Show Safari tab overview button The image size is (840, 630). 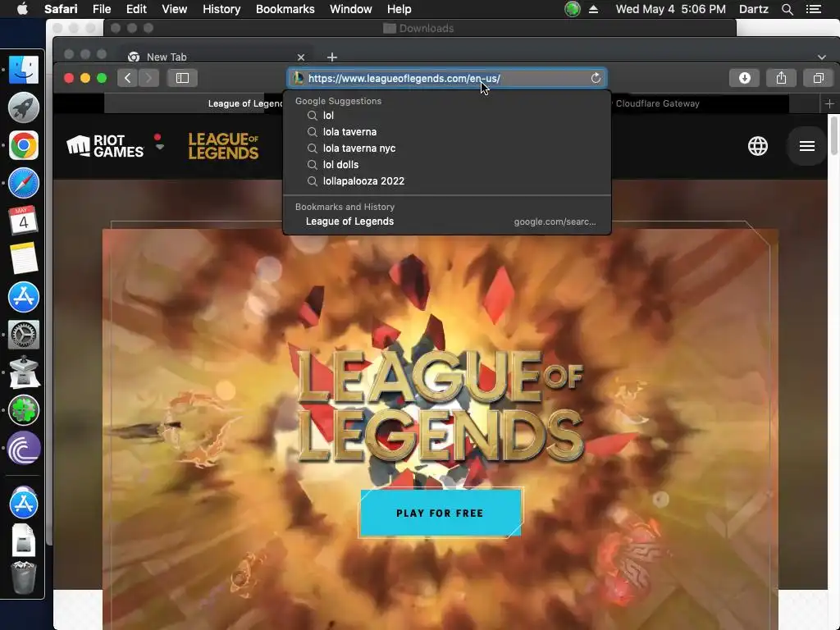tap(818, 78)
